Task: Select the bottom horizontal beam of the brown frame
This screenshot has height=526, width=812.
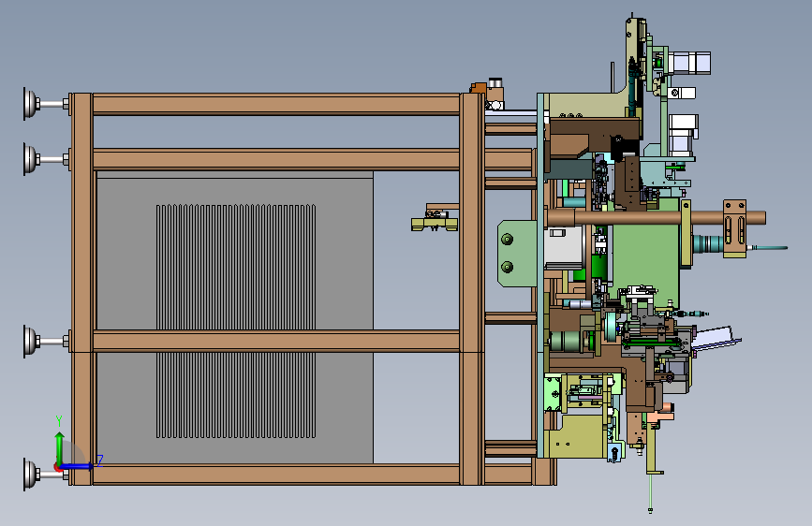Action: (275, 475)
